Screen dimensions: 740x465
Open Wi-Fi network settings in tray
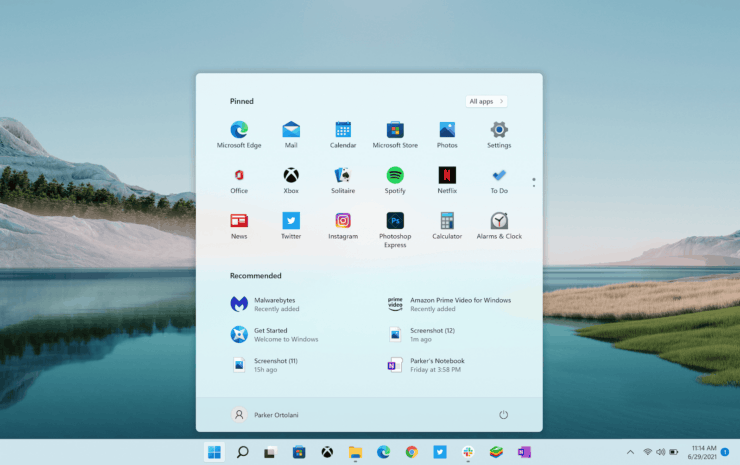648,452
